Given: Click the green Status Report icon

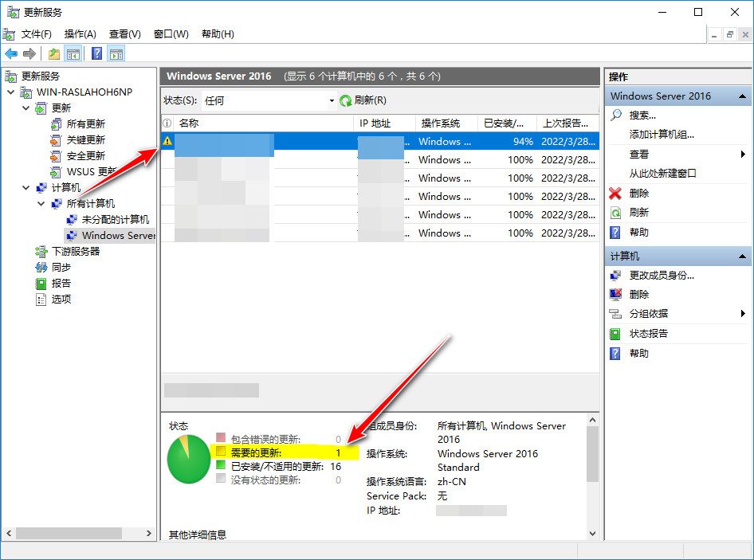Looking at the screenshot, I should [x=615, y=334].
